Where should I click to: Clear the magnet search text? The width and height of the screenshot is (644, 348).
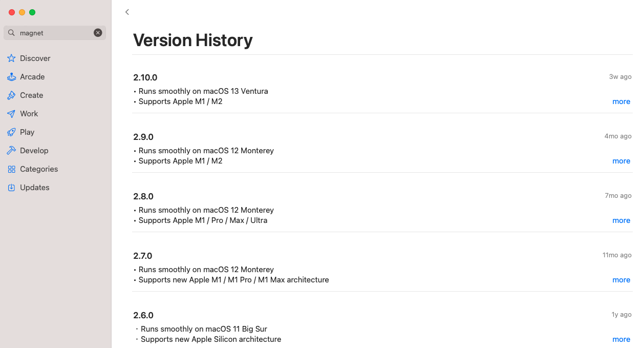98,33
